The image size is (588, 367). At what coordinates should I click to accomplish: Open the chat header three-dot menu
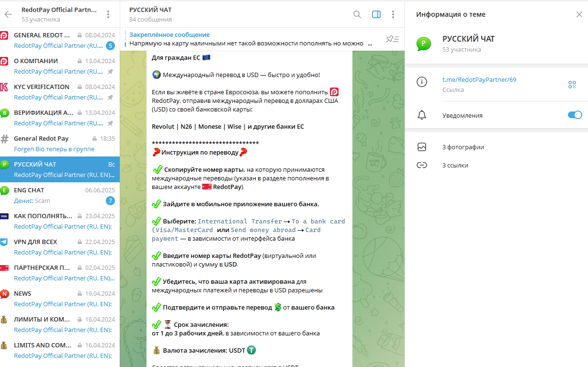(393, 14)
